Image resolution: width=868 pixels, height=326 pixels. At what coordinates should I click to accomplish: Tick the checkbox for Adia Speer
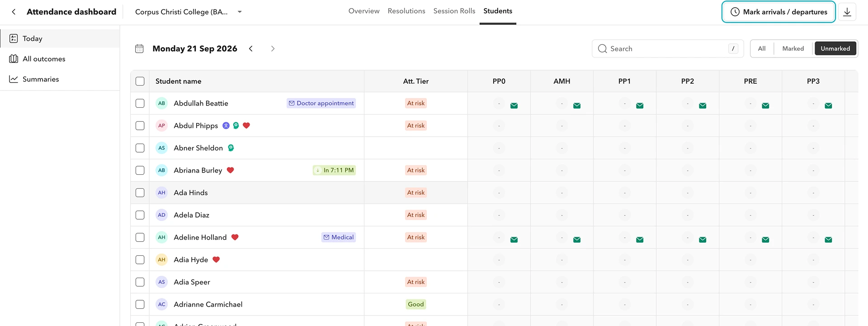[140, 282]
